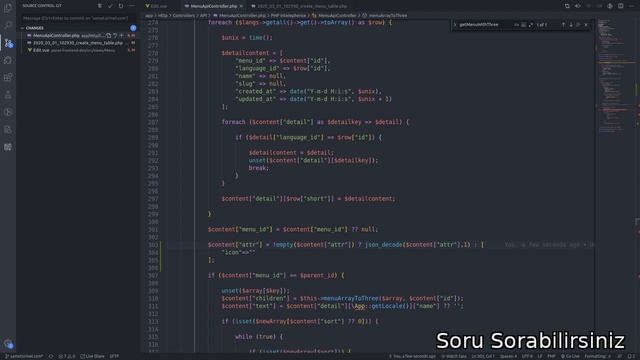Click 'Controllers' breadcrumb segment
Image resolution: width=640 pixels, height=360 pixels.
coord(183,16)
